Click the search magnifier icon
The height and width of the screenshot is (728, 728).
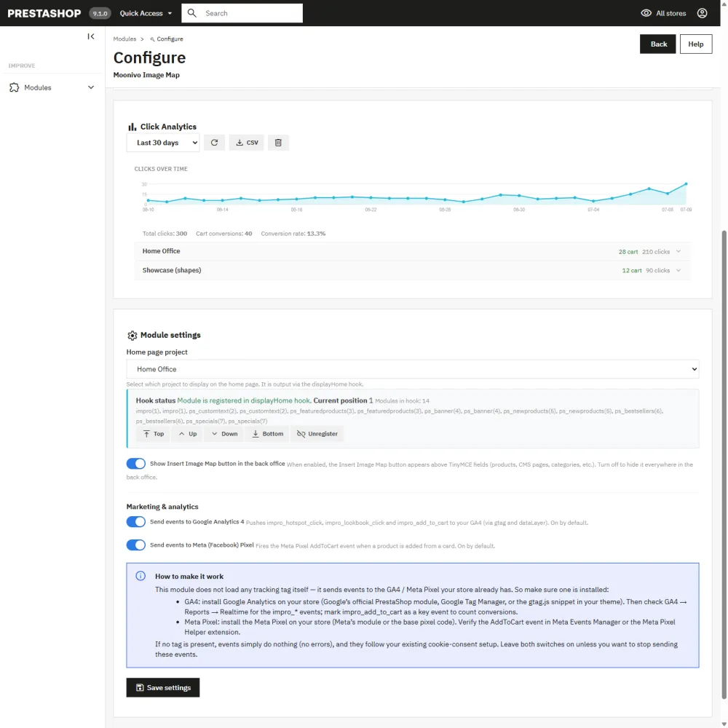[x=191, y=13]
